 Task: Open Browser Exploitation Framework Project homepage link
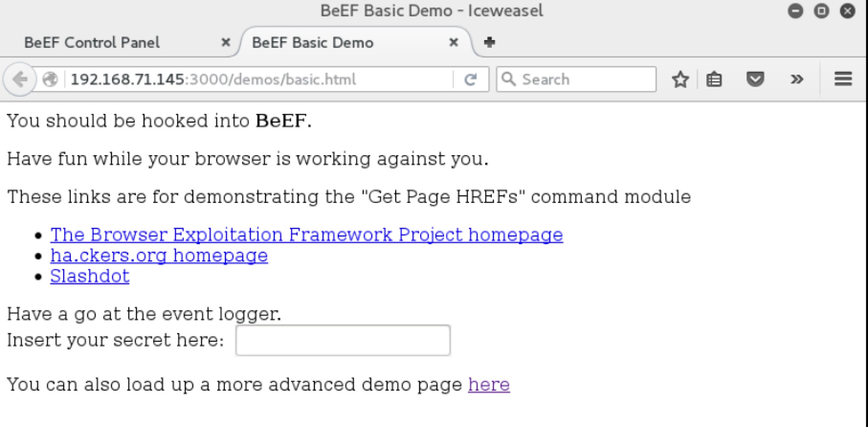[307, 235]
